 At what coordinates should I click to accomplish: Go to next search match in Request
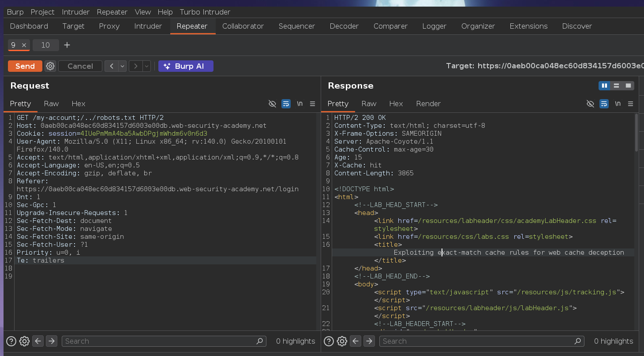pos(51,341)
